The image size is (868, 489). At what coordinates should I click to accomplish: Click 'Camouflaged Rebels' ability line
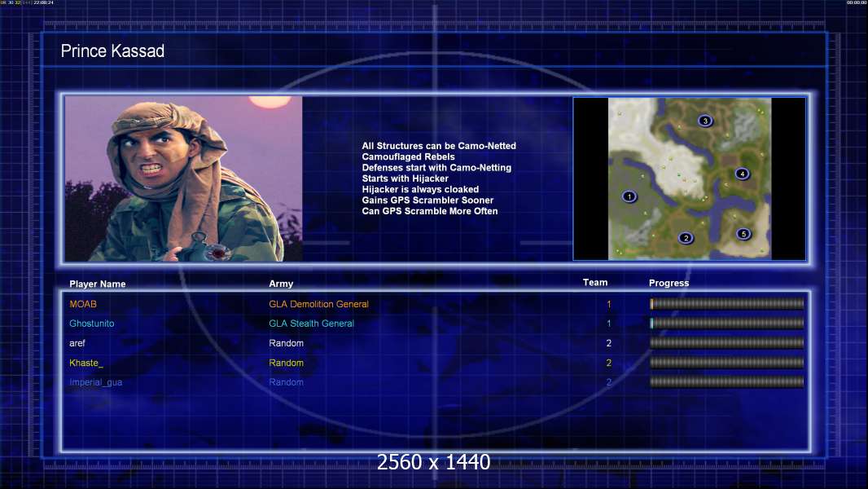(409, 156)
